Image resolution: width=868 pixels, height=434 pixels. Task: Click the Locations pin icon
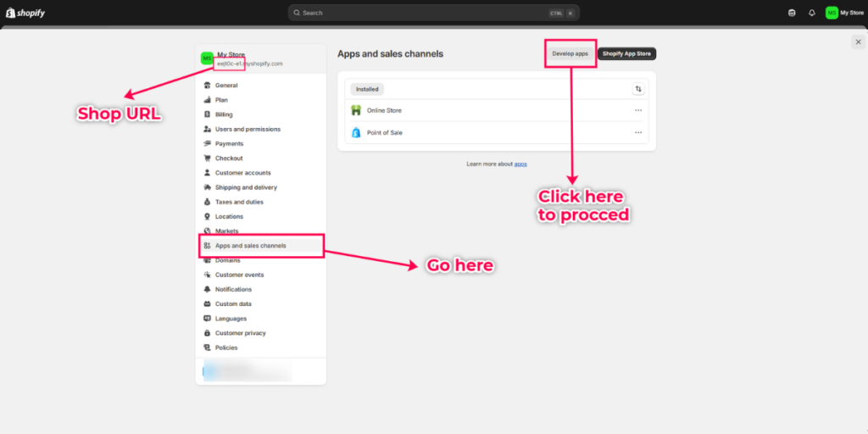point(207,216)
